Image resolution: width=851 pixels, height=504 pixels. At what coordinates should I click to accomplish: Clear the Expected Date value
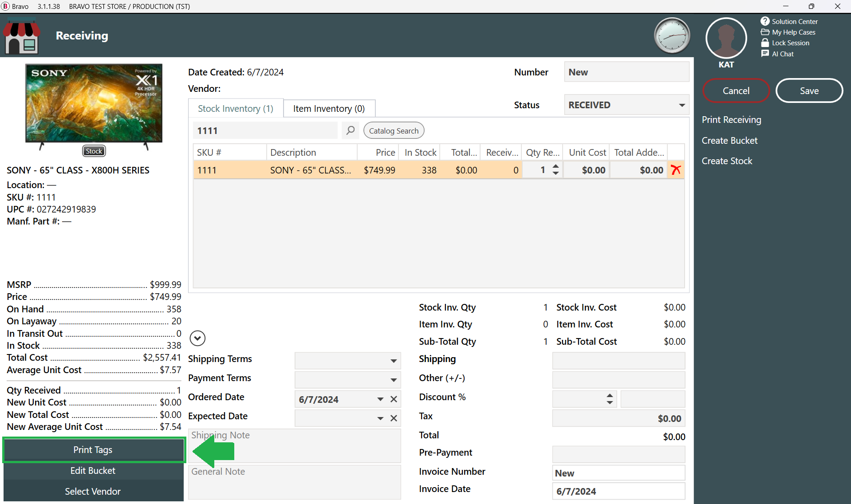click(394, 418)
